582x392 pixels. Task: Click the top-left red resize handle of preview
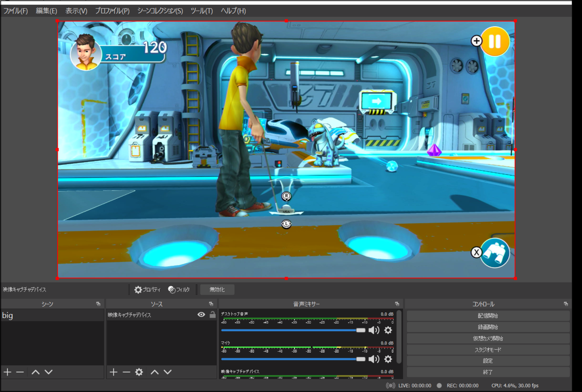point(58,21)
